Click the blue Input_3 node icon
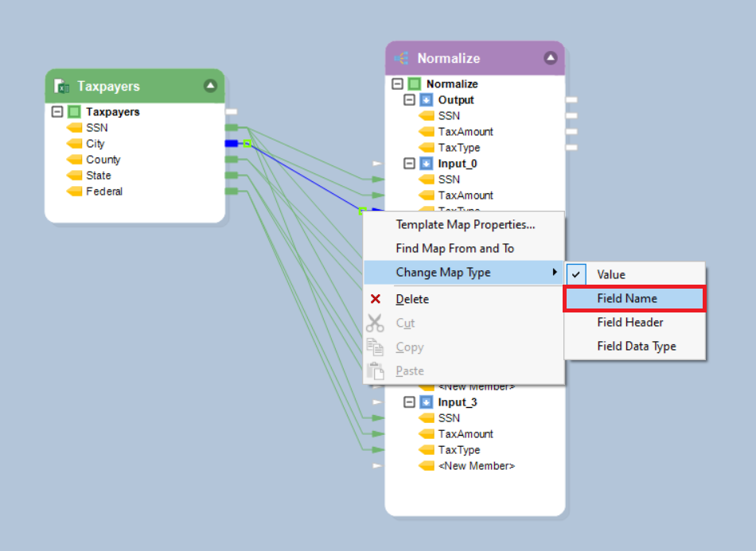The image size is (756, 551). [427, 402]
